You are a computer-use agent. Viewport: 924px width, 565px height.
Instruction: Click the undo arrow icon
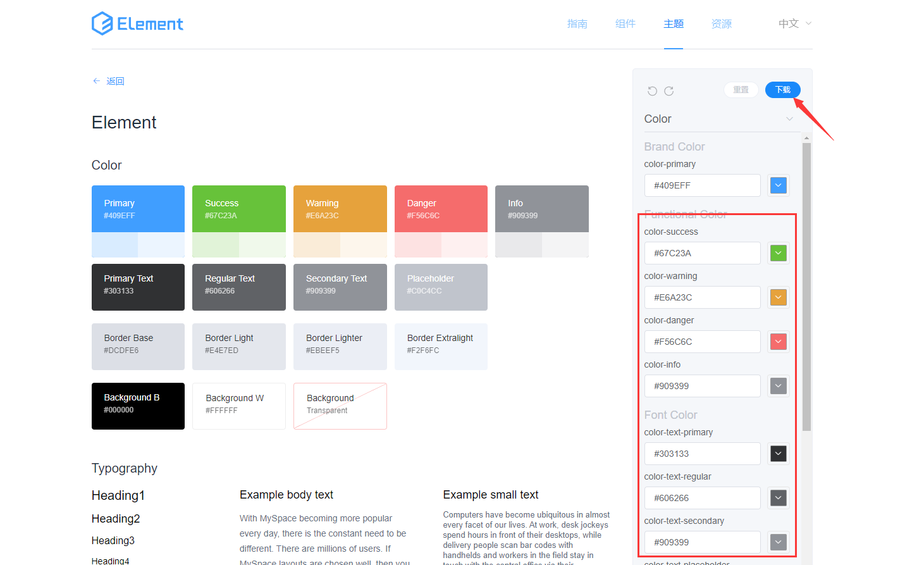point(652,91)
